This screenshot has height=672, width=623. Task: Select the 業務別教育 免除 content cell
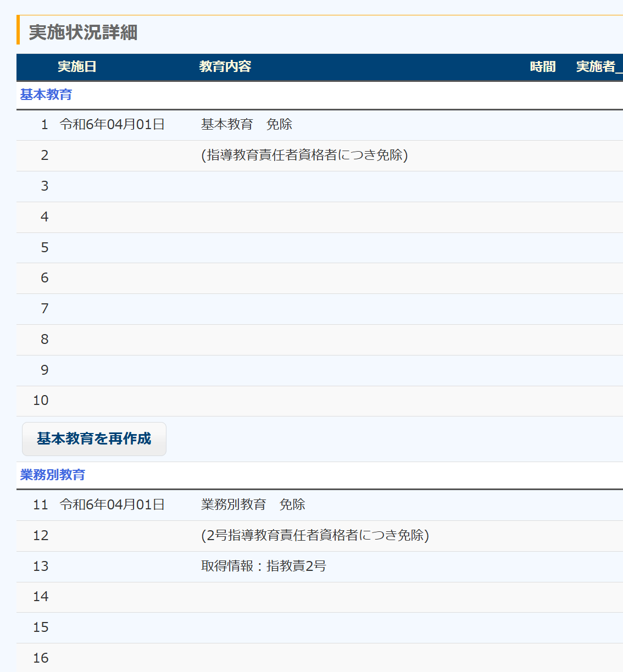tap(253, 505)
